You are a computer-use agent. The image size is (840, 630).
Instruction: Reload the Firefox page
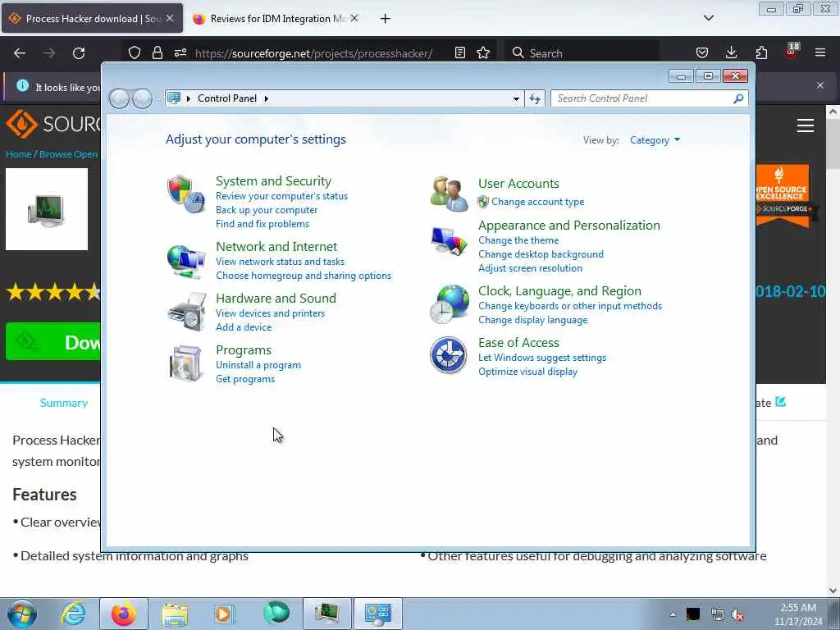pyautogui.click(x=79, y=53)
